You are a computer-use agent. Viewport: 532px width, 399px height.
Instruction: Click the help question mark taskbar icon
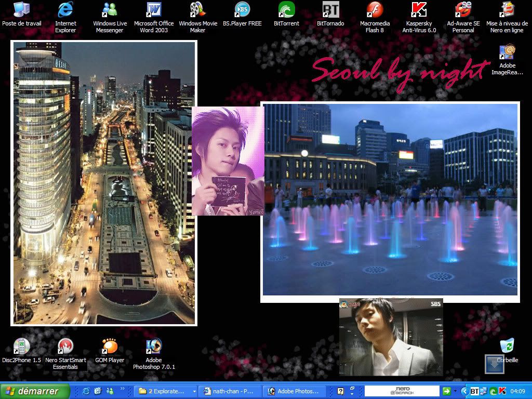(341, 391)
